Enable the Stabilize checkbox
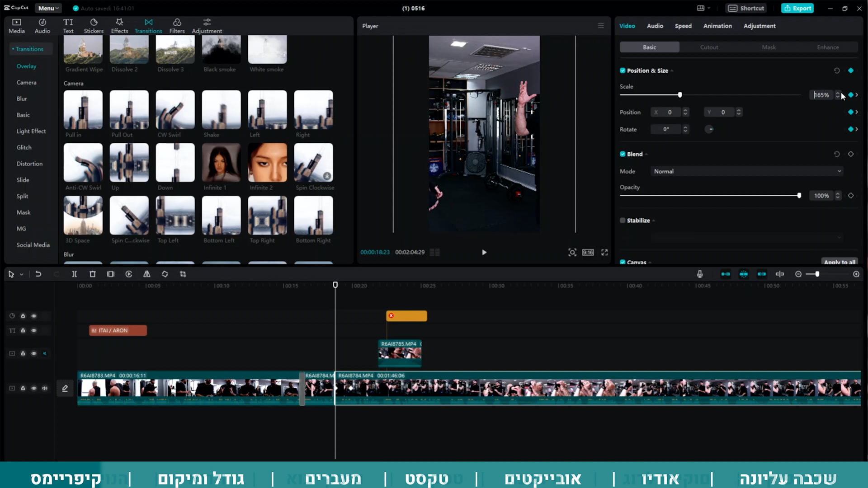The width and height of the screenshot is (868, 488). tap(623, 221)
